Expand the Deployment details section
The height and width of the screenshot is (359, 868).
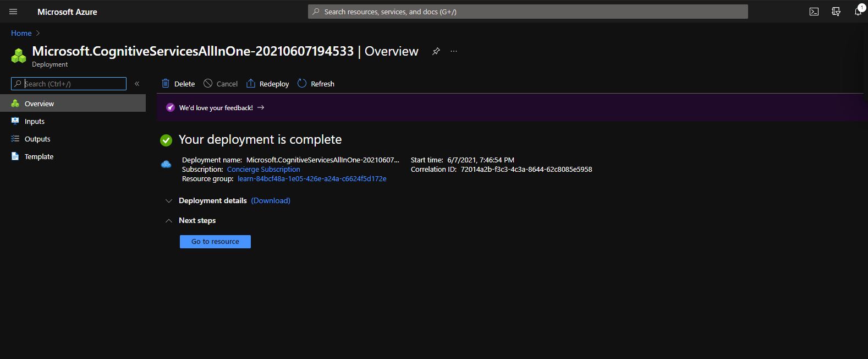(x=169, y=201)
